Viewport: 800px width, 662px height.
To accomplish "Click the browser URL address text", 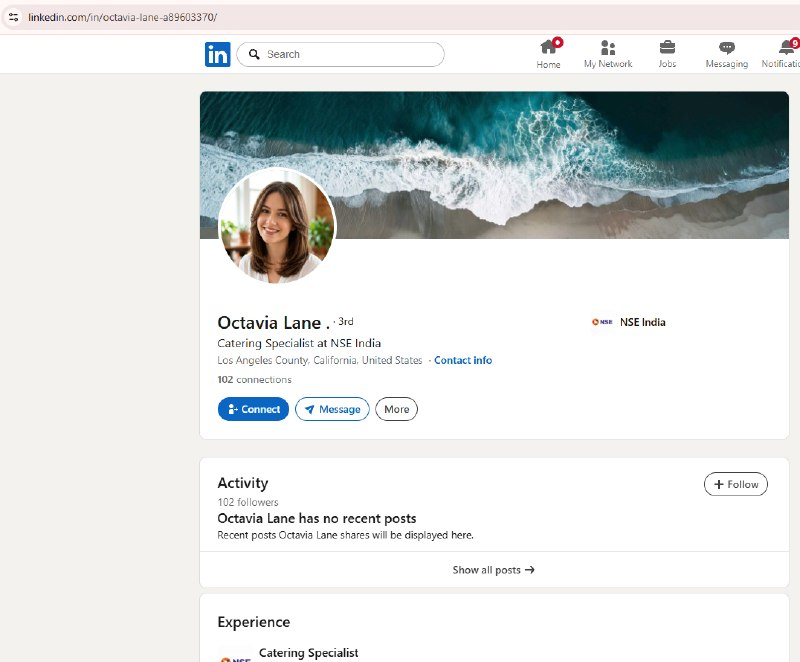I will [122, 17].
